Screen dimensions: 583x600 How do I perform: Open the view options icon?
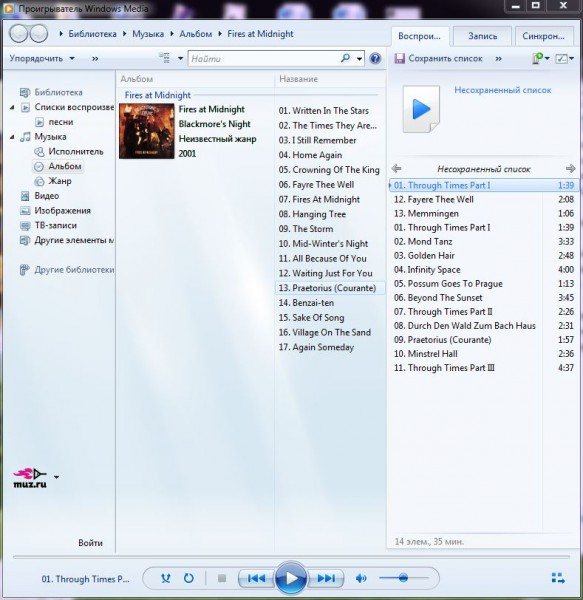(x=164, y=58)
